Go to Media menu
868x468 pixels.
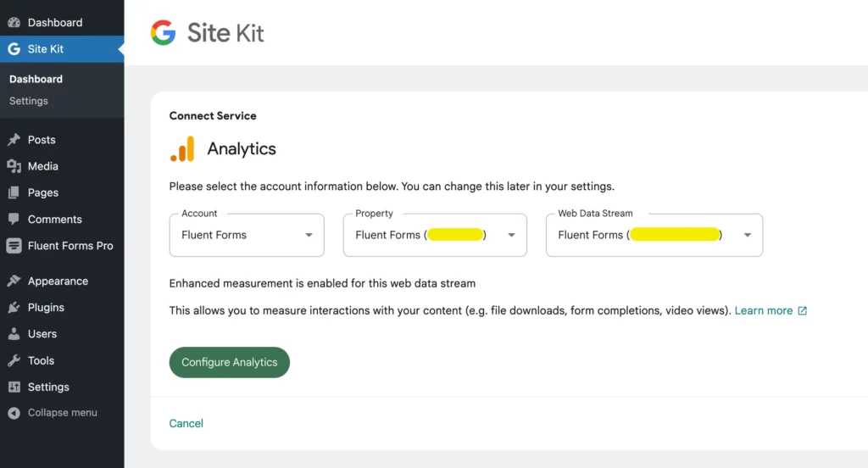point(62,166)
